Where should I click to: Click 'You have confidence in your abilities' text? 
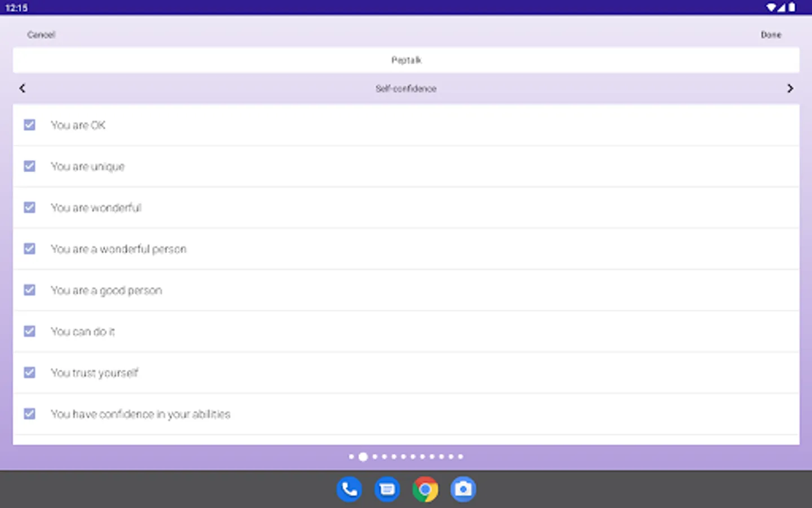(140, 414)
